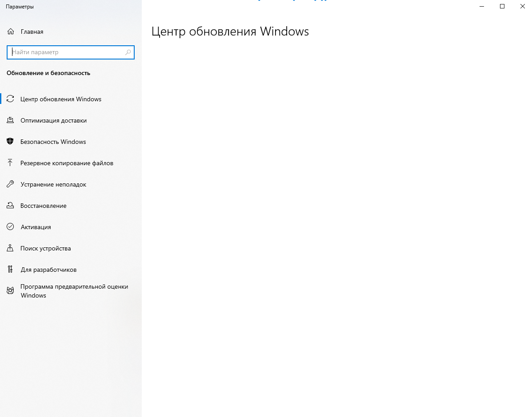
Task: Open Оптимизация доставки section
Action: point(71,120)
